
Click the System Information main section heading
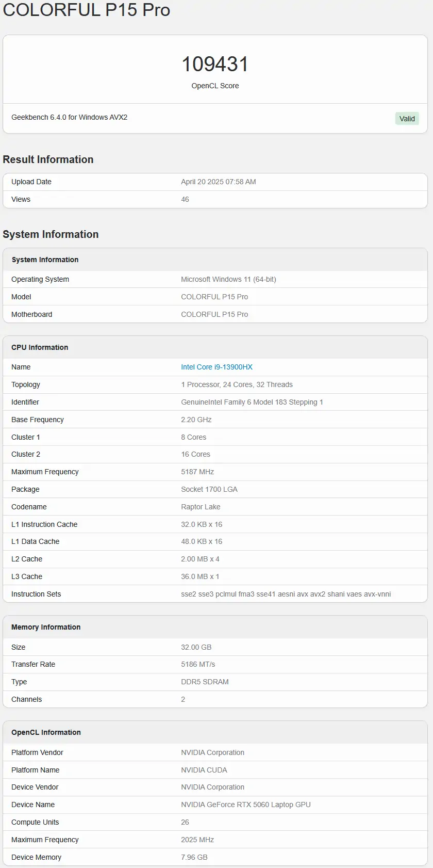pos(51,234)
